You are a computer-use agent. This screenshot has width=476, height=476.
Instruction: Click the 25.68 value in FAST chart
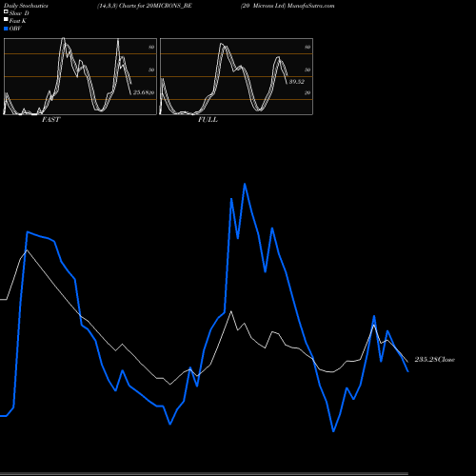(x=141, y=92)
